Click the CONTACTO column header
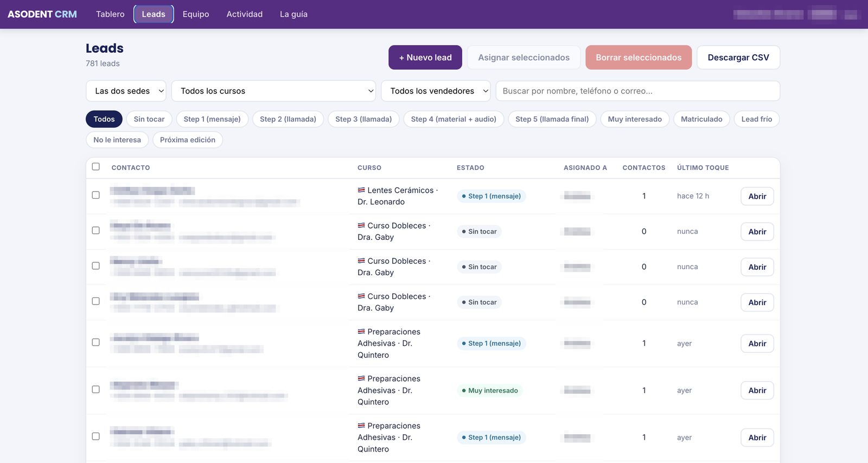 [131, 168]
